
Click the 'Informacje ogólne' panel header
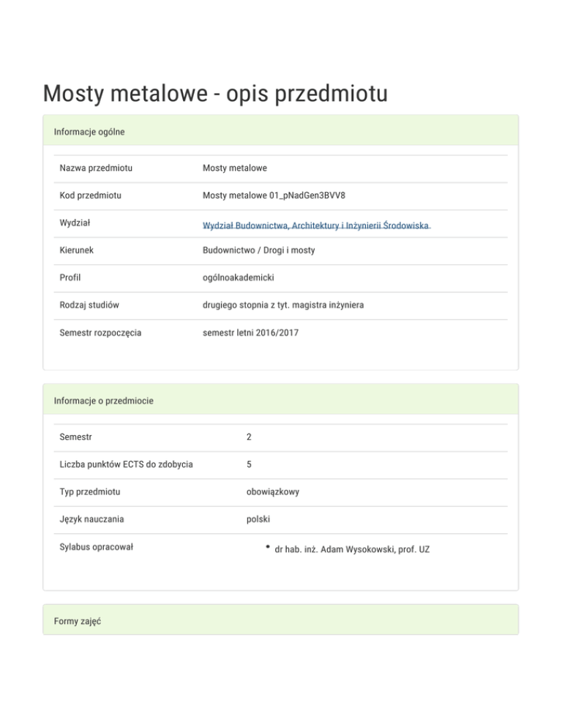pyautogui.click(x=89, y=132)
